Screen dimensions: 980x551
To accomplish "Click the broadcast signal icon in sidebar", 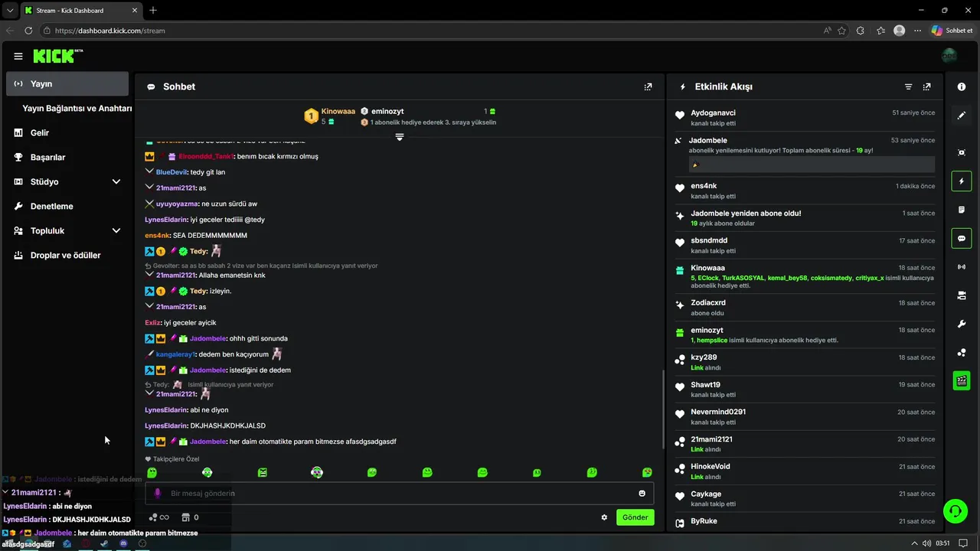I will pyautogui.click(x=962, y=267).
